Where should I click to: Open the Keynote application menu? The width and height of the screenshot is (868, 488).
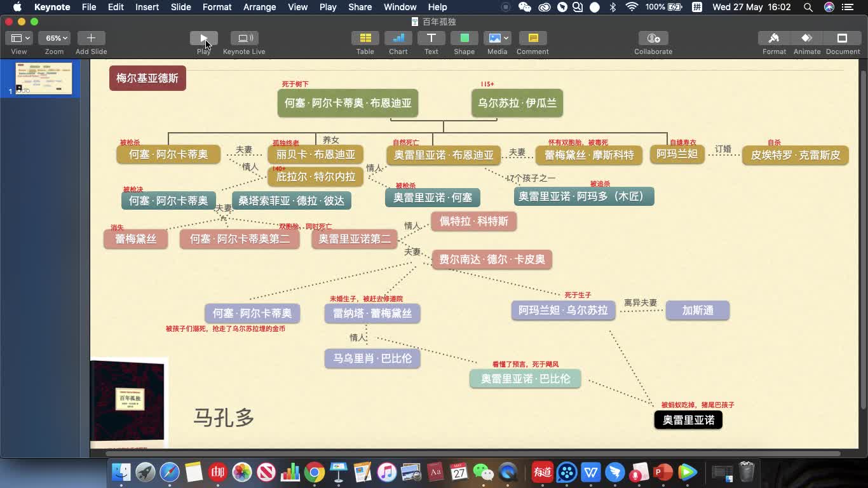[52, 7]
